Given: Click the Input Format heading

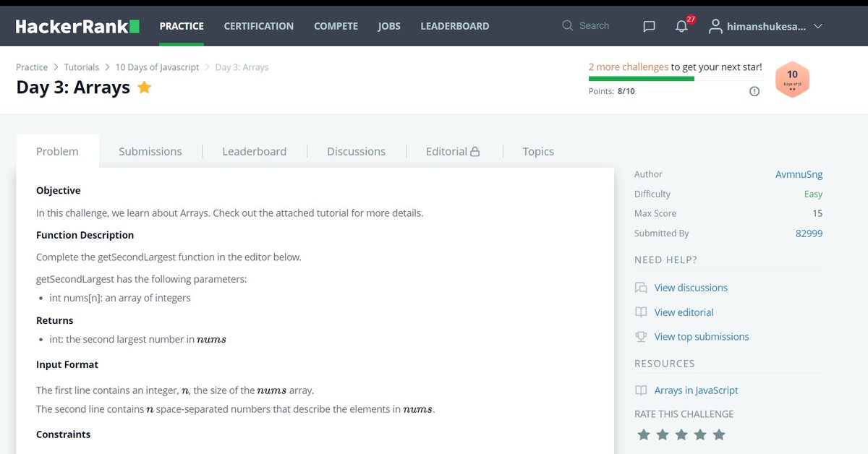Looking at the screenshot, I should click(x=67, y=365).
